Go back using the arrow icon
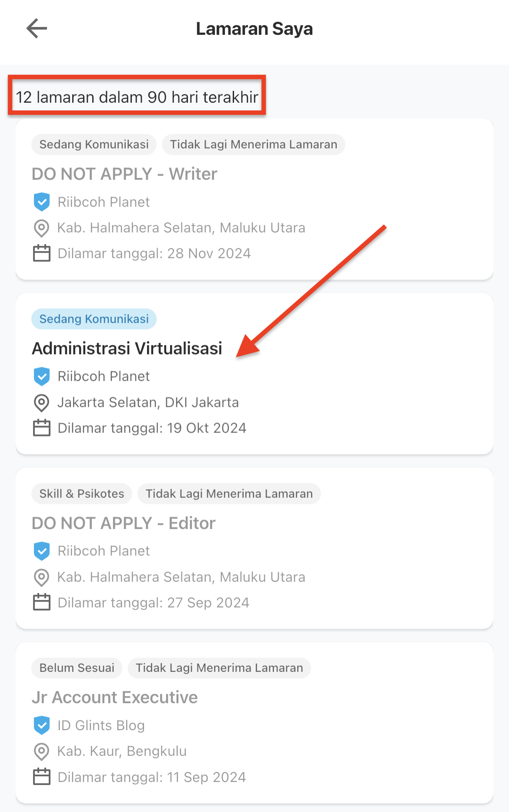The height and width of the screenshot is (812, 509). [x=37, y=29]
